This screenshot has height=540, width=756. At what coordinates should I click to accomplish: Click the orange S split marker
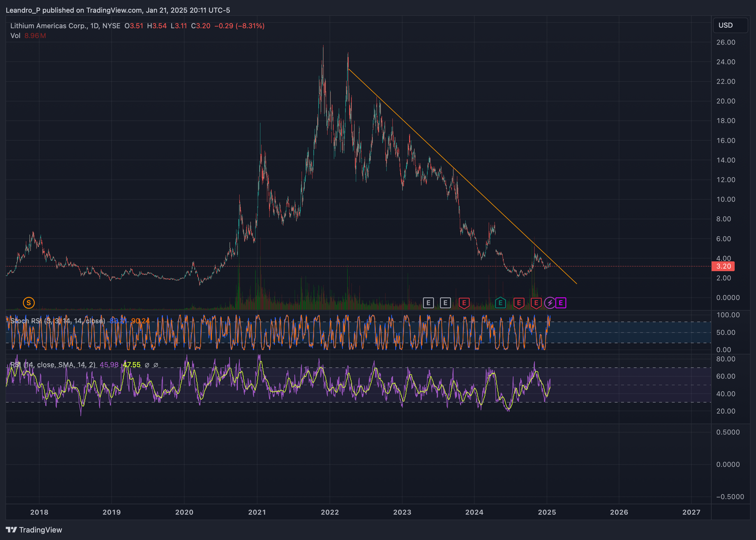(29, 303)
